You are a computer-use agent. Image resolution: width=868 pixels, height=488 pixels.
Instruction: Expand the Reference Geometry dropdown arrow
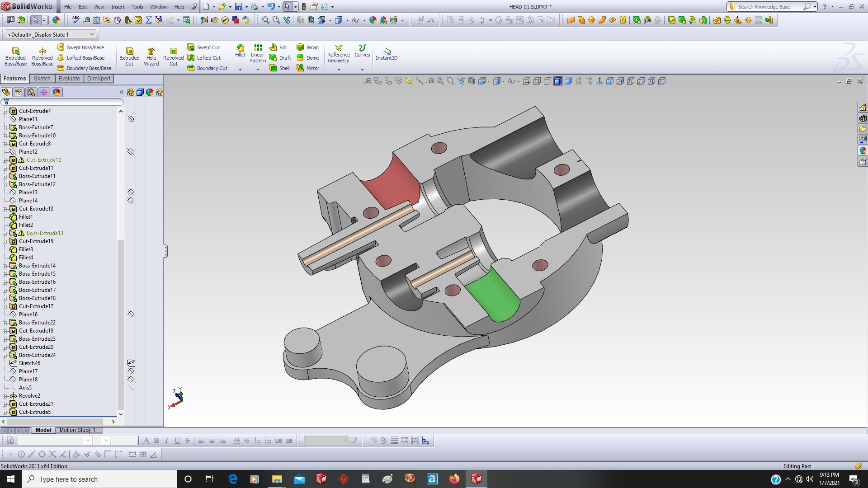(x=339, y=70)
